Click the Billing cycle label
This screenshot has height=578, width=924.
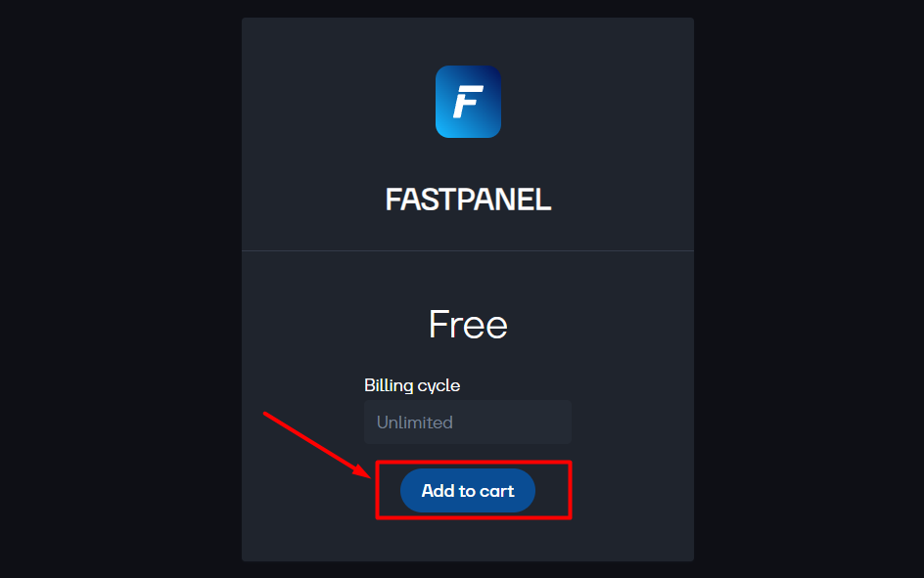click(412, 385)
